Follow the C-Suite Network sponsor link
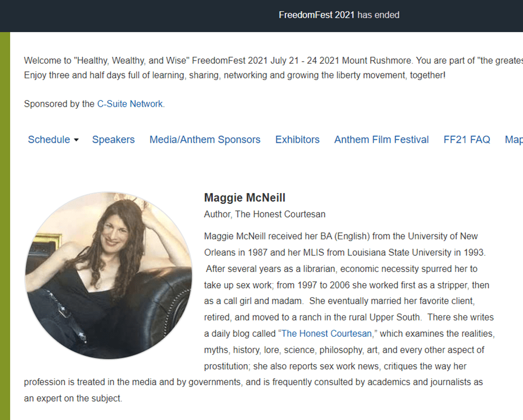 click(130, 104)
